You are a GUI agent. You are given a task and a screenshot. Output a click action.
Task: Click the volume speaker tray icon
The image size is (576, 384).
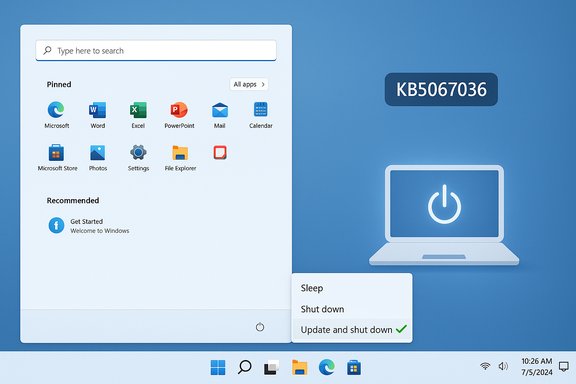click(x=503, y=366)
